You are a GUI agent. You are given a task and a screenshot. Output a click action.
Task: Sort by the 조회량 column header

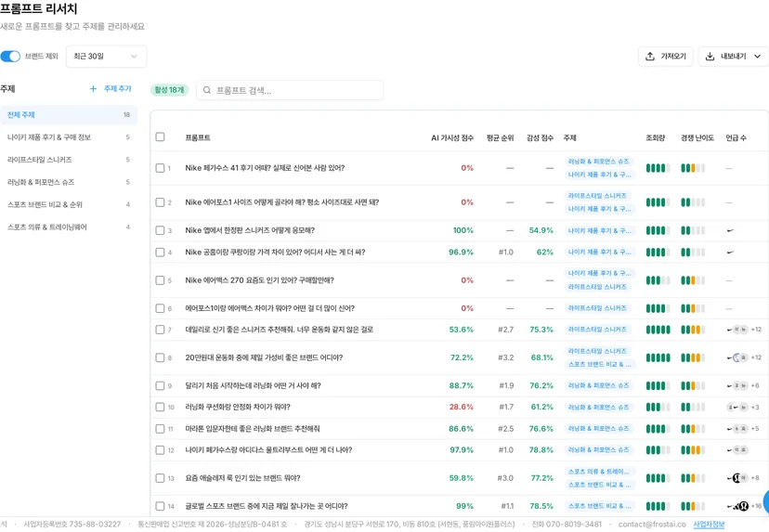coord(655,137)
